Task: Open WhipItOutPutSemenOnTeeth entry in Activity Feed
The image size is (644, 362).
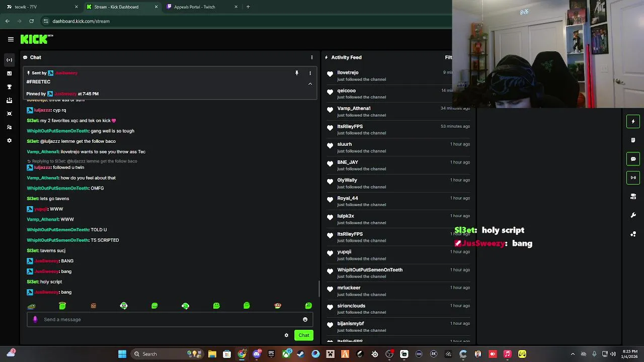Action: tap(397, 273)
